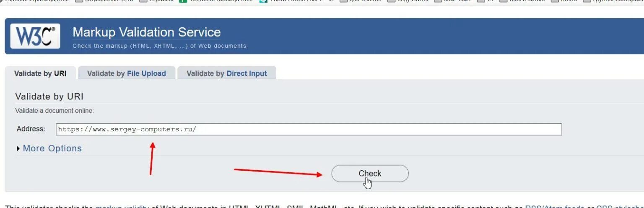Open the почта bookmarks folder
This screenshot has height=208, width=644.
tap(564, 1)
